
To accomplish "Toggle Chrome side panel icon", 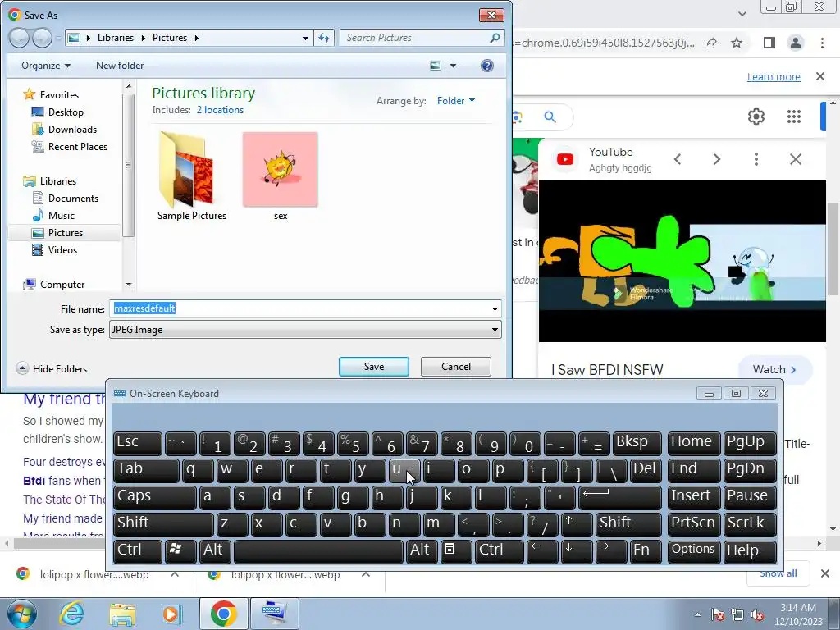I will coord(769,43).
